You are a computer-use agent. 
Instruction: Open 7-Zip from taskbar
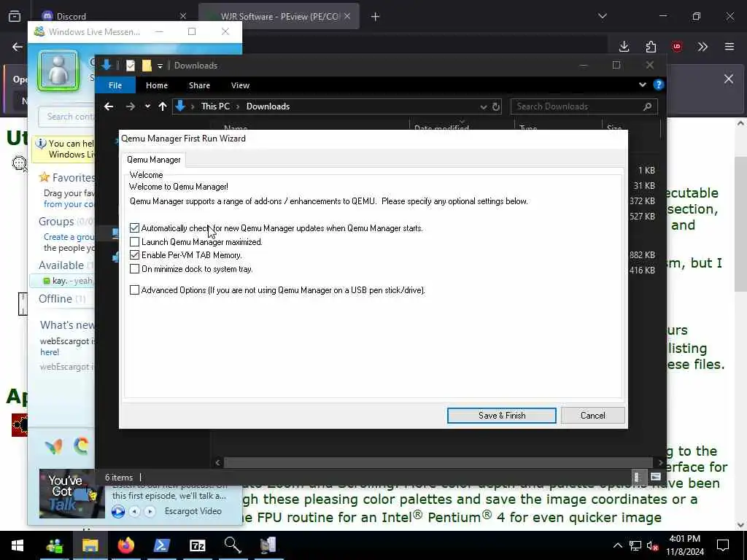click(197, 545)
